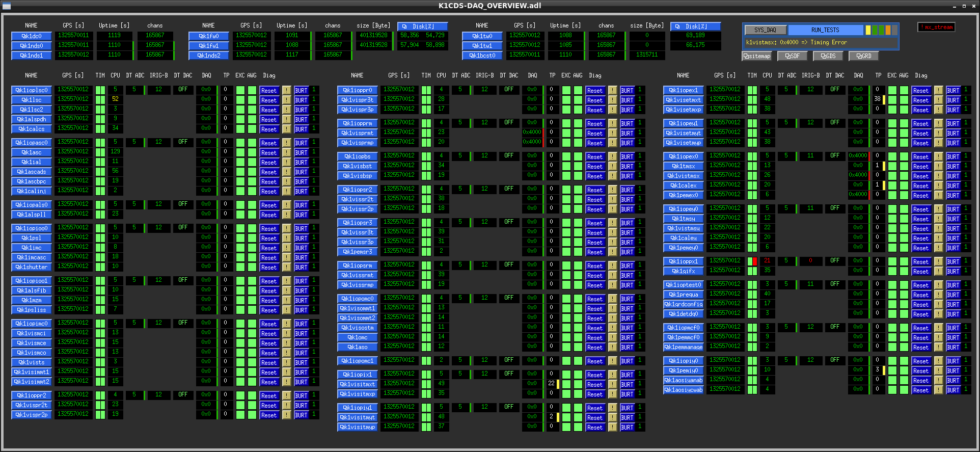Open the k1pemmanage model display

684,347
